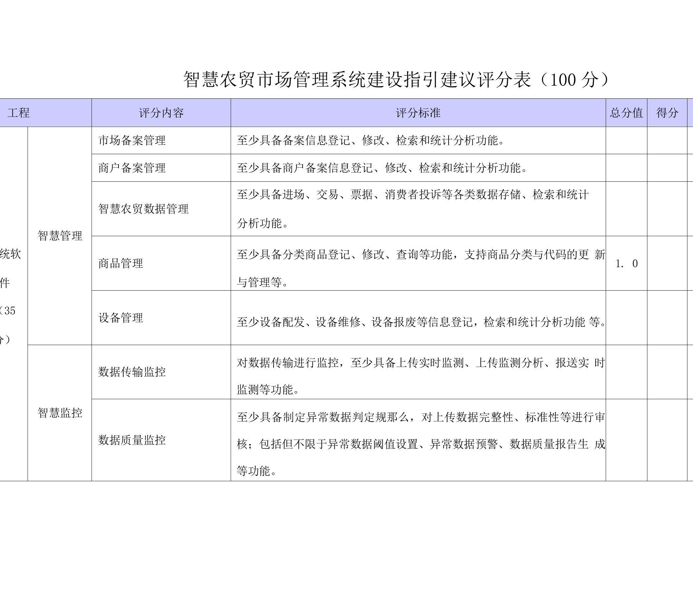Select the 数据质量监控 cell

tap(161, 440)
